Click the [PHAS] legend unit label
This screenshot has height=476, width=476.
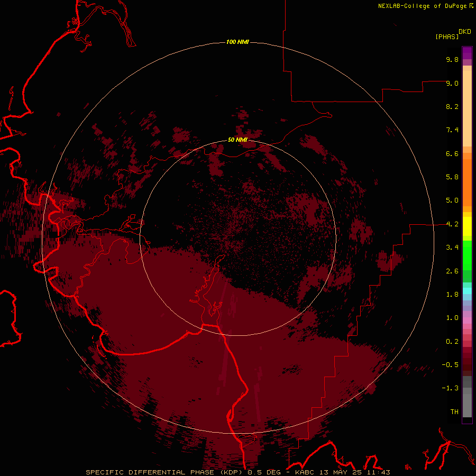coord(447,37)
